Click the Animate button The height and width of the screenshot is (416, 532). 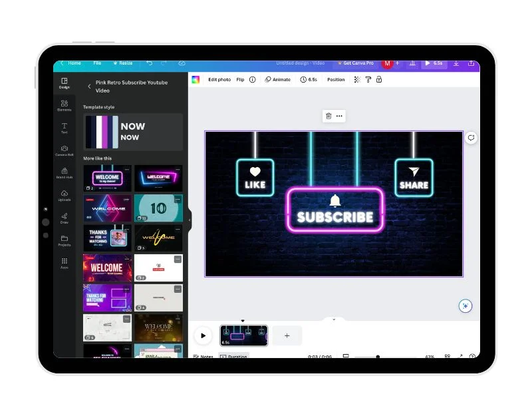[x=278, y=80]
